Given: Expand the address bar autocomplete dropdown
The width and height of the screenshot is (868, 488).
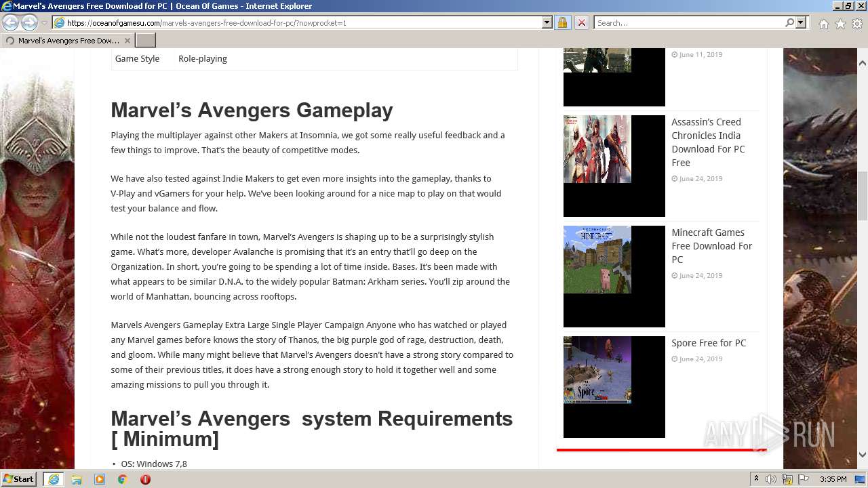Looking at the screenshot, I should click(547, 23).
